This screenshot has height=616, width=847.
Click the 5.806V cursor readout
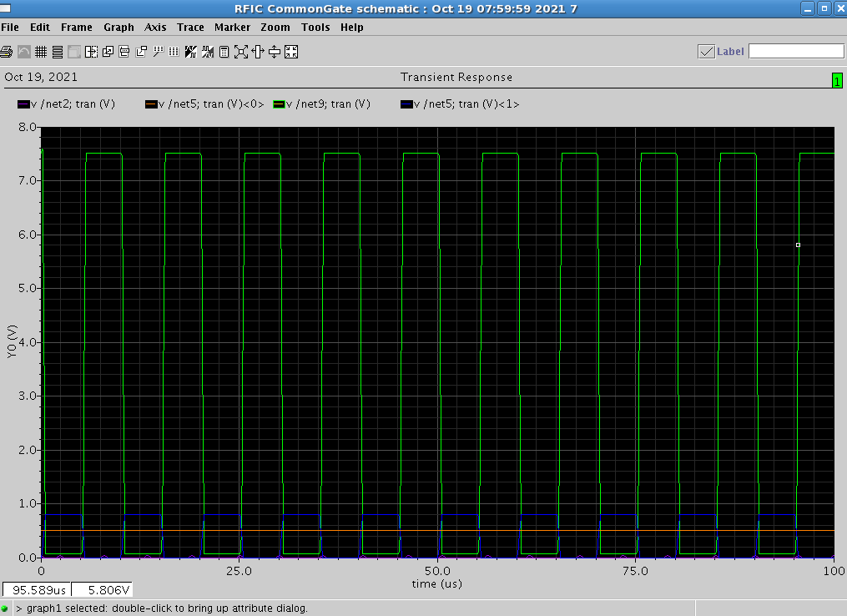[102, 589]
